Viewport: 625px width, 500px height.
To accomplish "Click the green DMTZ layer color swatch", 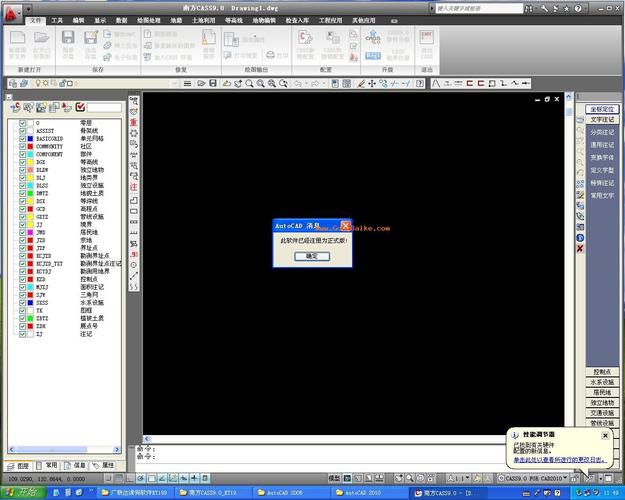I will pos(30,193).
